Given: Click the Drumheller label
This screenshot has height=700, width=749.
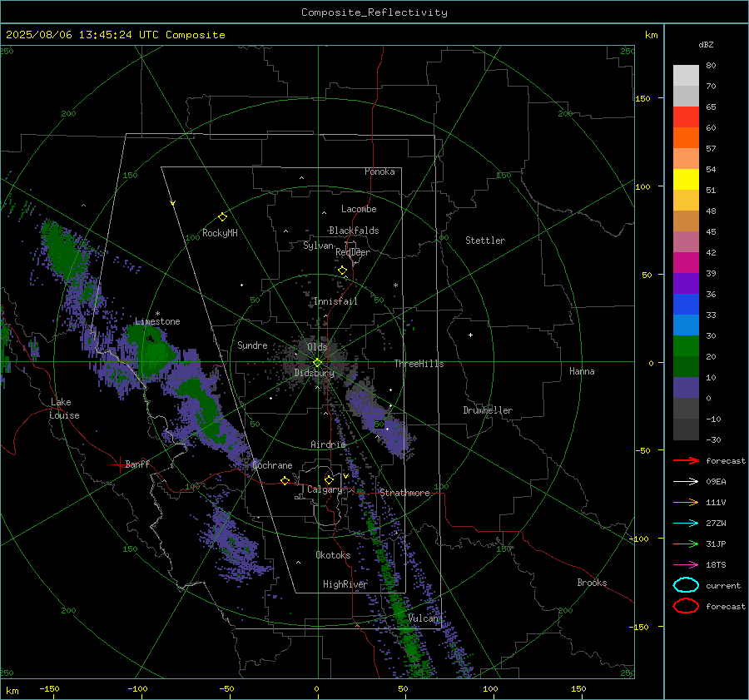Looking at the screenshot, I should click(488, 410).
